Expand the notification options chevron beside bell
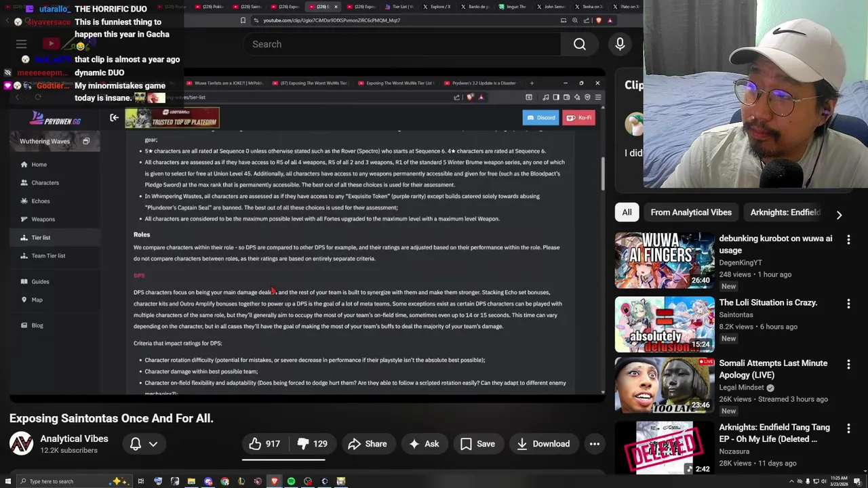 [153, 444]
